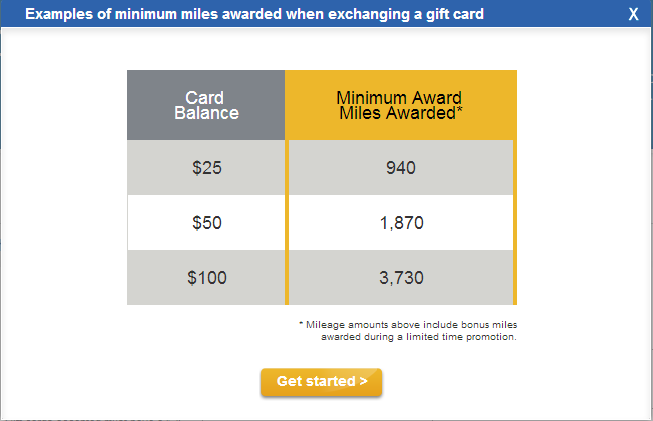Click the 1,870 miles value cell
The height and width of the screenshot is (421, 653).
tap(401, 222)
